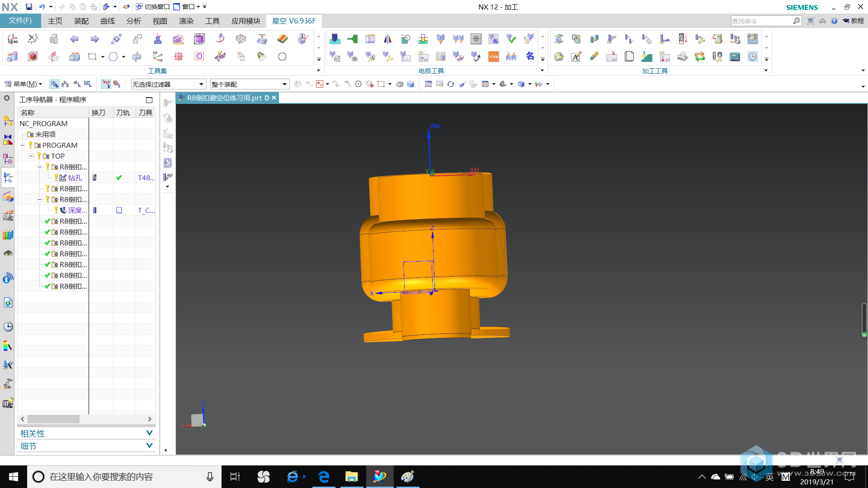Click the rainbow layered block icon
Image resolution: width=868 pixels, height=488 pixels.
(283, 39)
